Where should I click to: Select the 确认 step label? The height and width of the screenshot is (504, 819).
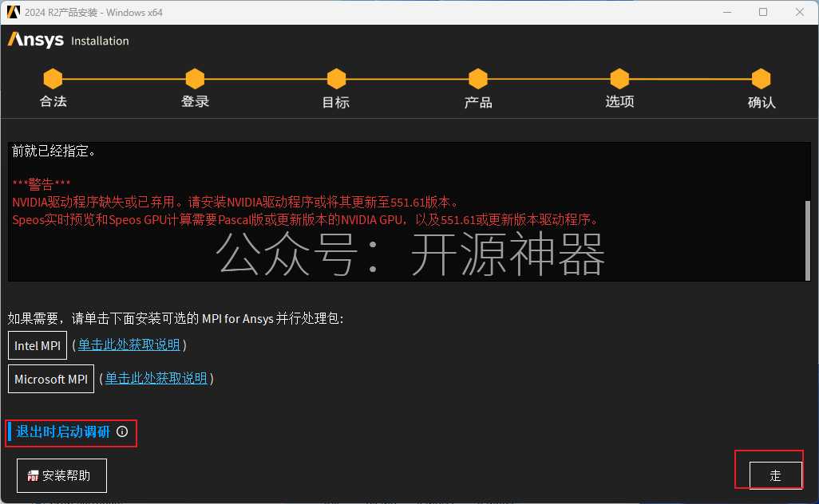762,102
